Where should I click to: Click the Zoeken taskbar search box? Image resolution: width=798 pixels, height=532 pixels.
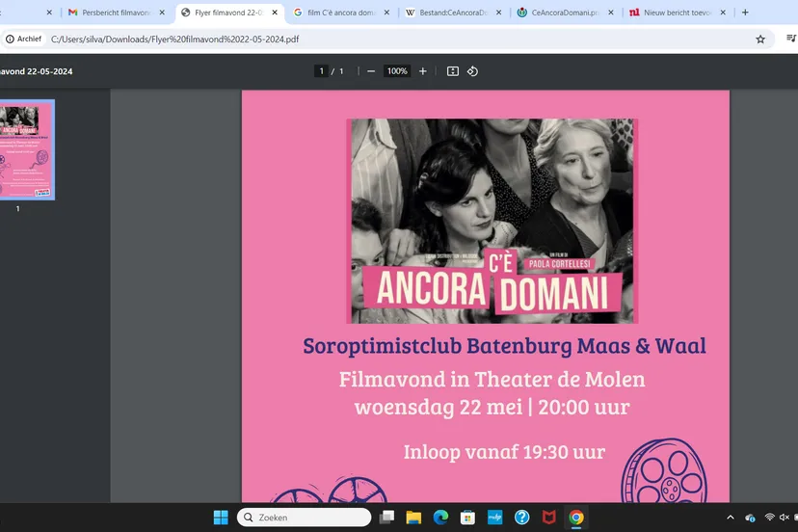304,518
